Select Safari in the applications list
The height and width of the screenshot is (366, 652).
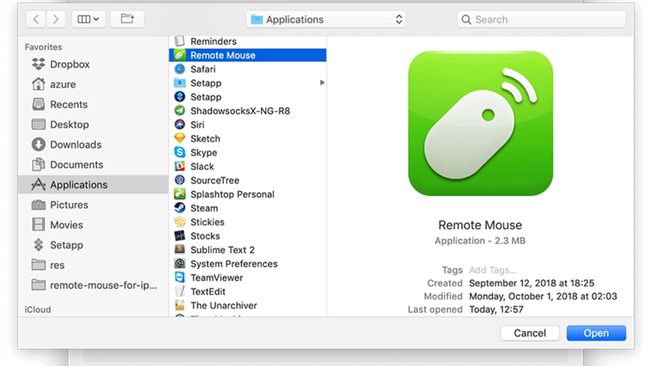247,69
